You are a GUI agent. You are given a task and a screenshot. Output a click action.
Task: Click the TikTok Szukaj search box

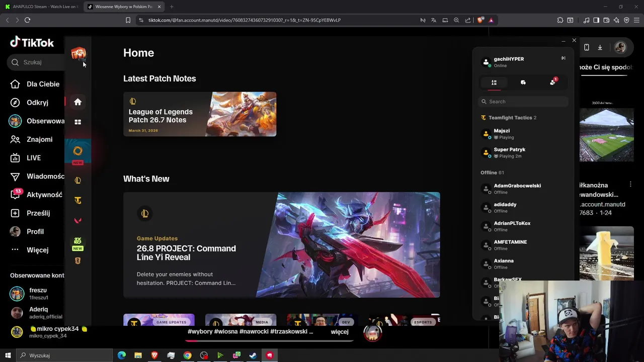click(x=36, y=62)
